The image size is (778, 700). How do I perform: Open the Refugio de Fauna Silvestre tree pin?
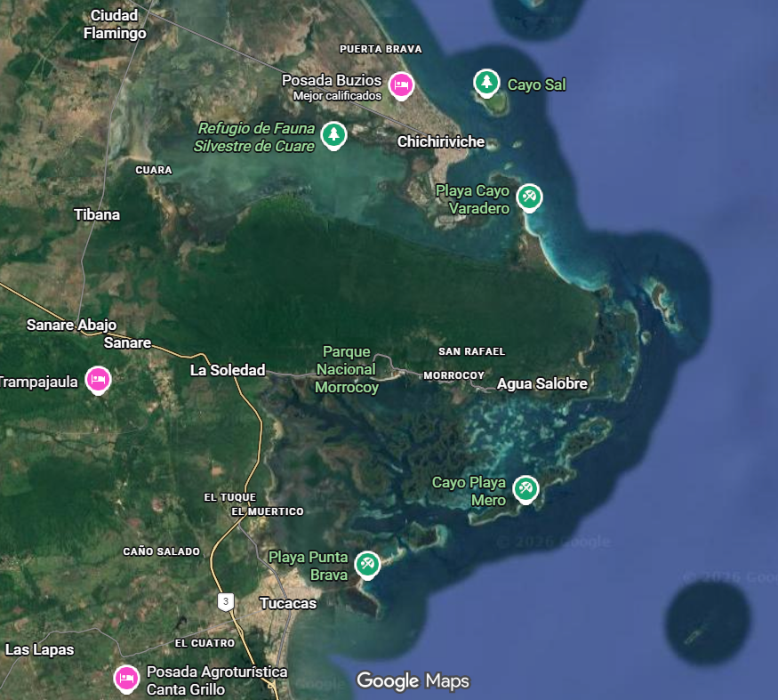pos(333,134)
